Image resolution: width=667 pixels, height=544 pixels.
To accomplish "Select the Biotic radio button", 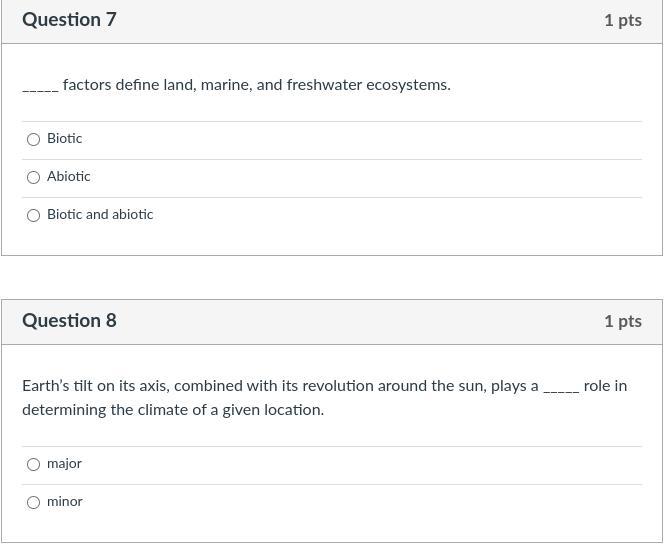I will [33, 140].
